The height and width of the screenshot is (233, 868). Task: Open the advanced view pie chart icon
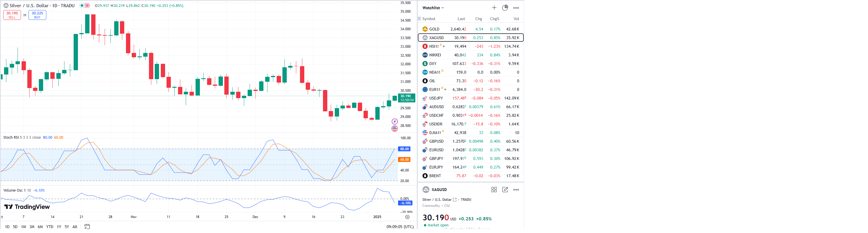click(x=505, y=8)
